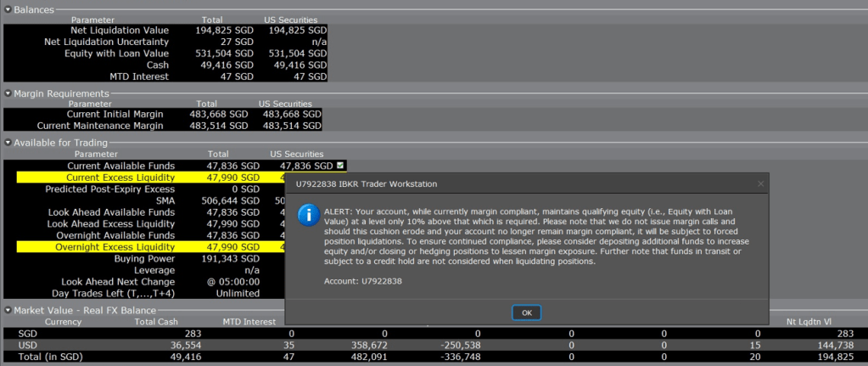The width and height of the screenshot is (868, 366).
Task: Close the IBKR Trader Workstation alert dialog
Action: [x=760, y=183]
